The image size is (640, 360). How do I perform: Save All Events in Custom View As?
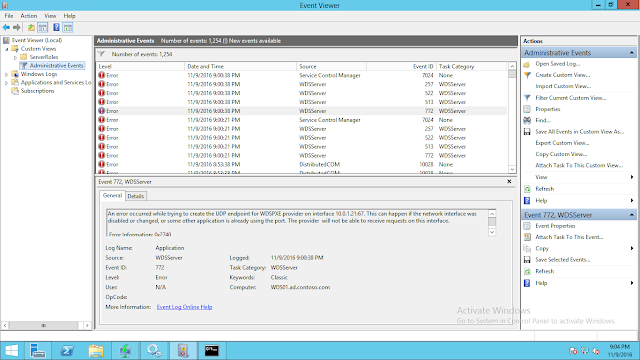(x=580, y=132)
